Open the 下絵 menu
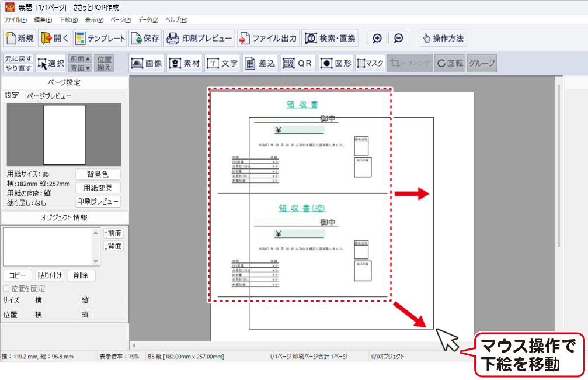 coord(68,20)
